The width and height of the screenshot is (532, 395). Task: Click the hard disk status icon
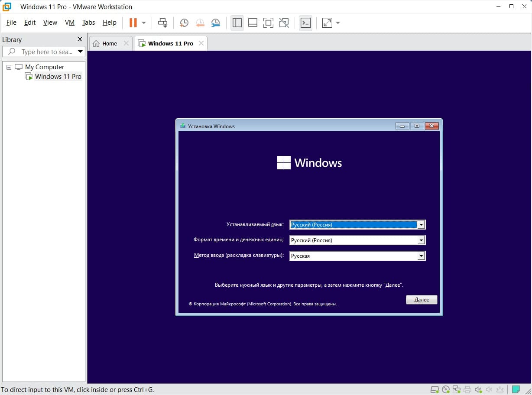tap(435, 389)
